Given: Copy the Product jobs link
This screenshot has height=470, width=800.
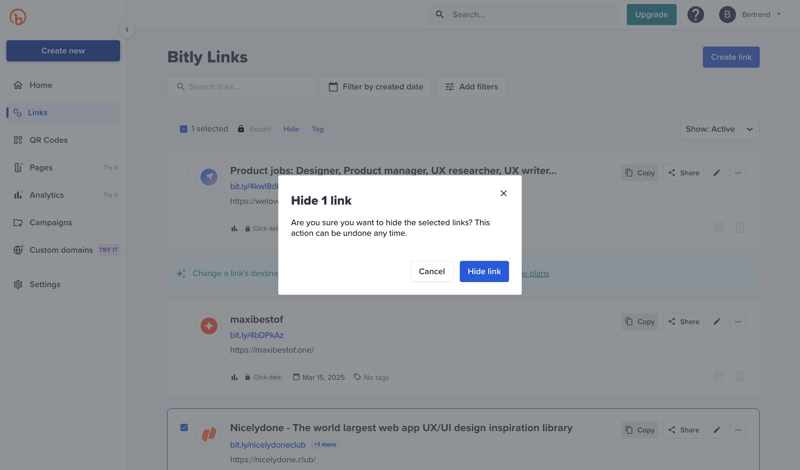Looking at the screenshot, I should coord(640,173).
